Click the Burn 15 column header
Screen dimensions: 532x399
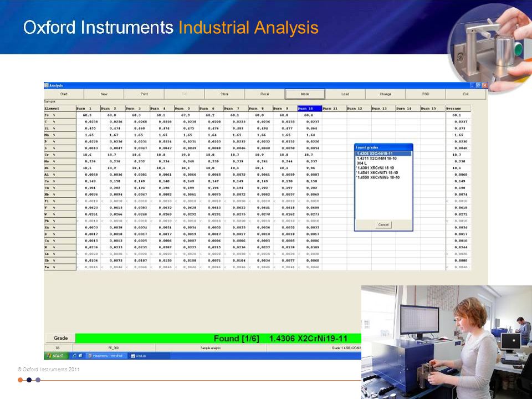click(x=433, y=109)
